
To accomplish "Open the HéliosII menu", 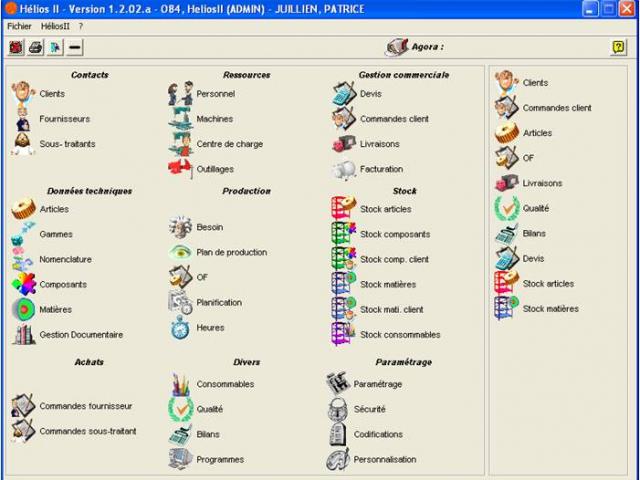I will pos(55,26).
